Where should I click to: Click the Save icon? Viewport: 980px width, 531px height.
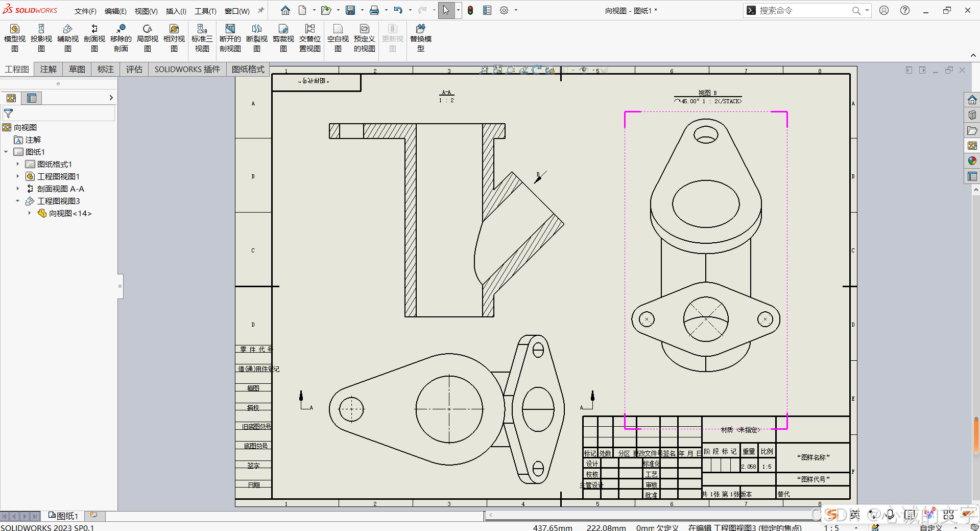350,10
